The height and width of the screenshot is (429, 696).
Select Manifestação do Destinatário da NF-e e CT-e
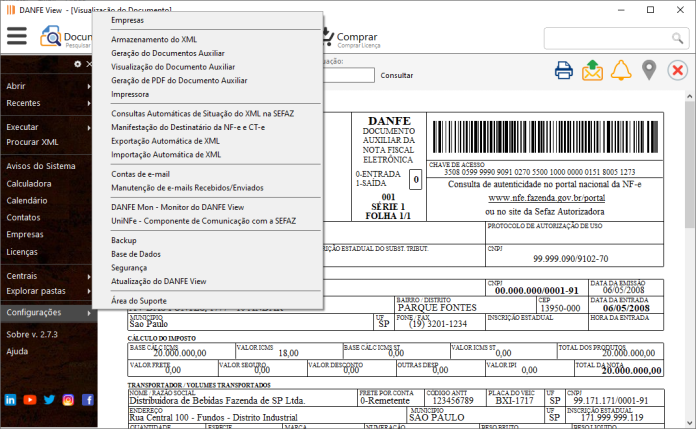pos(188,127)
